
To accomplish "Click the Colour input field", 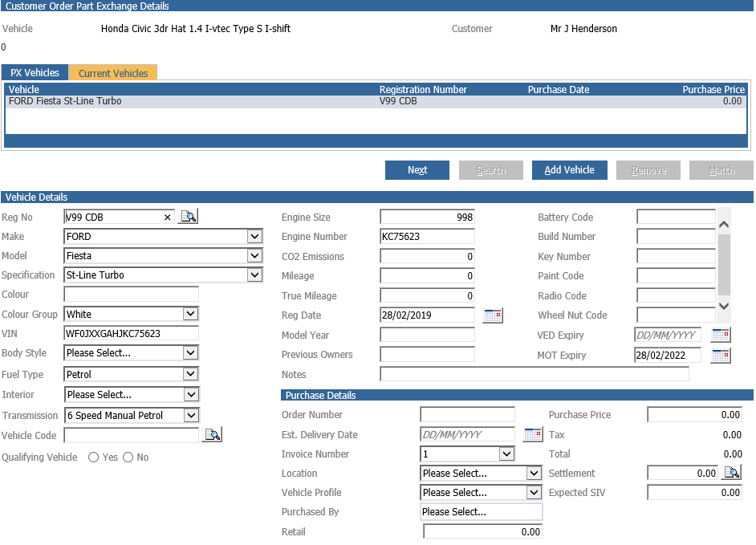I will [131, 295].
